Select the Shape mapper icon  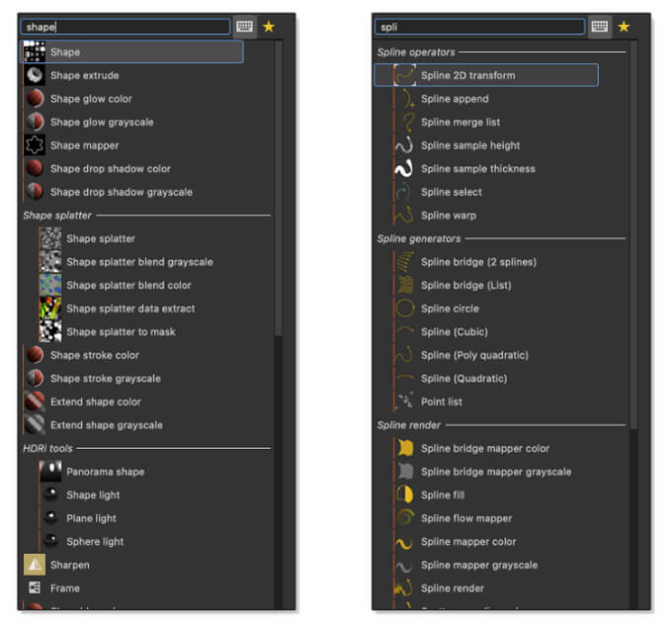click(35, 145)
